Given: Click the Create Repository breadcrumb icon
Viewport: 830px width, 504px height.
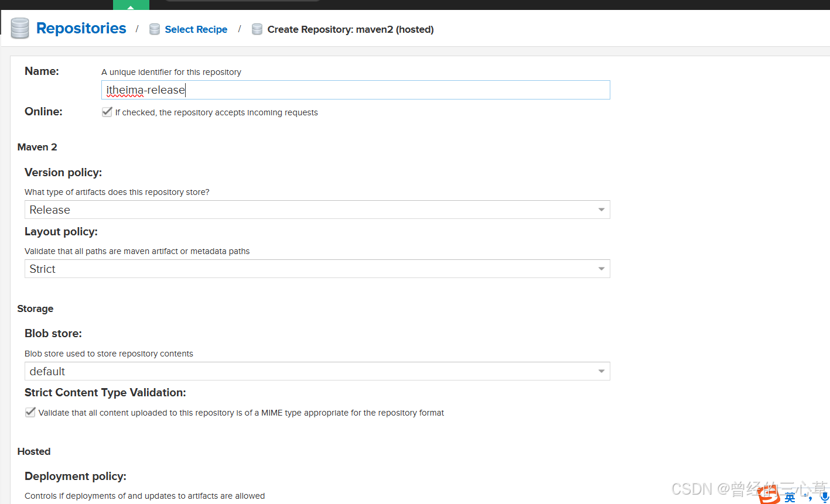Looking at the screenshot, I should tap(257, 29).
